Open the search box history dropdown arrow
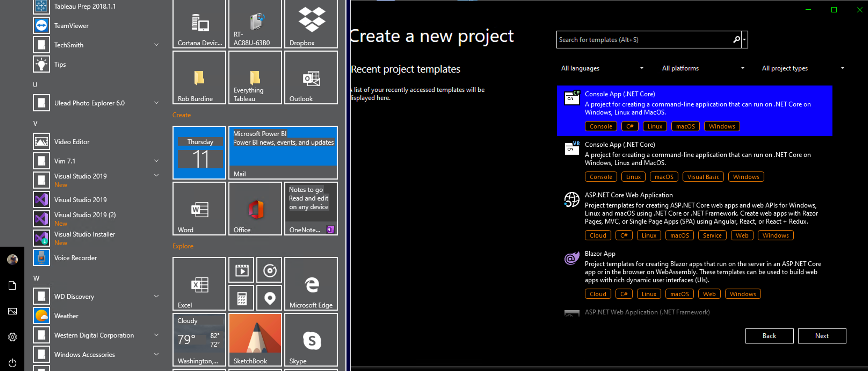 click(744, 40)
